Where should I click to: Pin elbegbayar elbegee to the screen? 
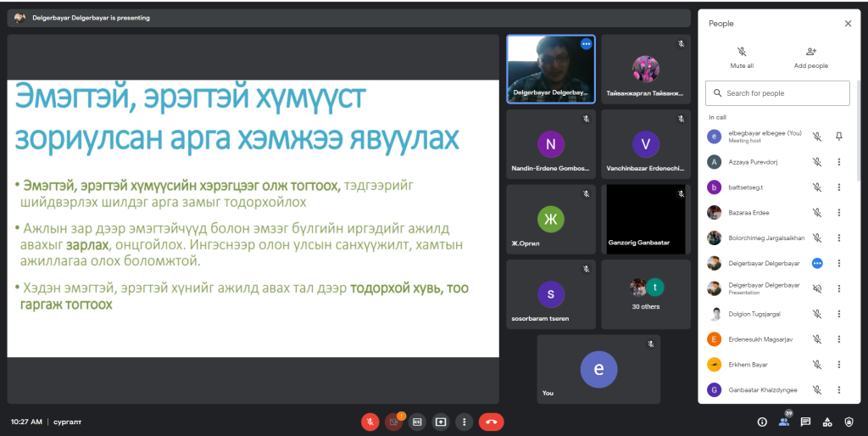[839, 137]
